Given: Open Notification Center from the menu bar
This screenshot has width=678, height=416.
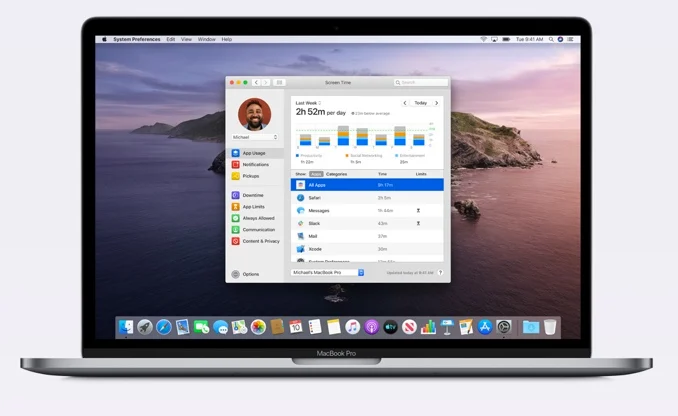Looking at the screenshot, I should tap(570, 39).
